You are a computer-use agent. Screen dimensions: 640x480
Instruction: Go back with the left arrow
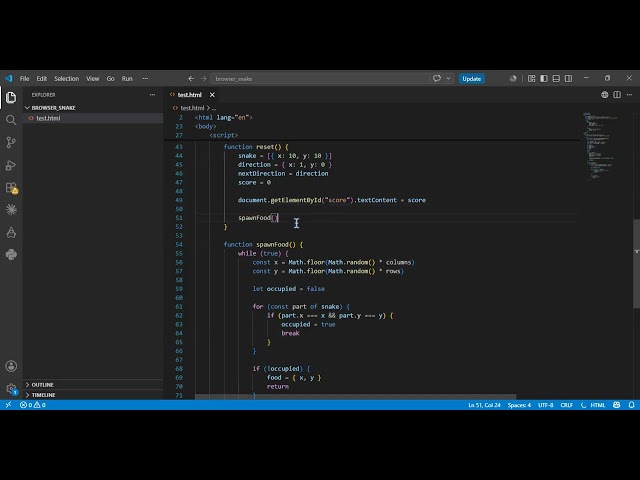(191, 78)
